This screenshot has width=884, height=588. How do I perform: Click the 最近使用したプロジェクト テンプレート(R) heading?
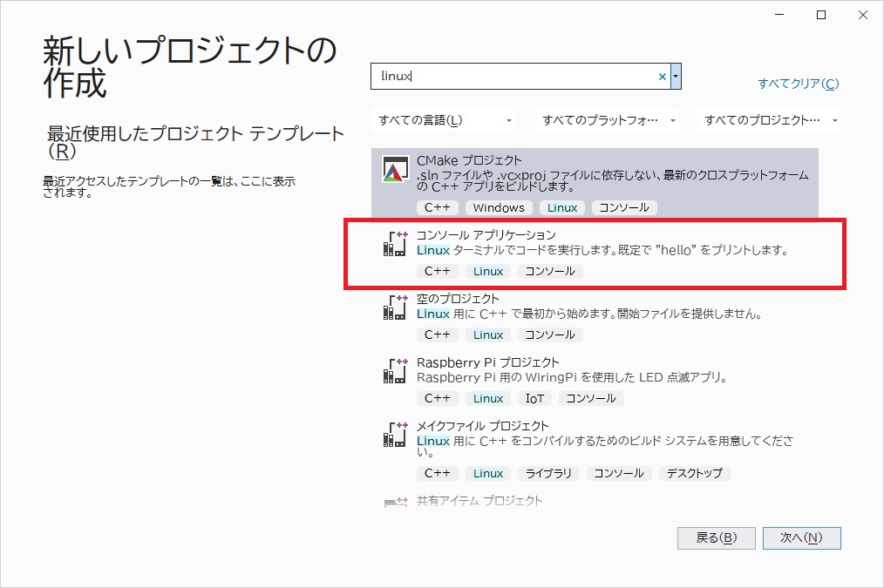(x=195, y=142)
